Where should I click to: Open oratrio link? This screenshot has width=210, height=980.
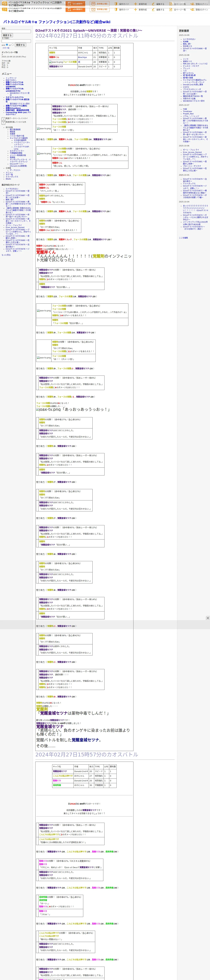(186, 87)
